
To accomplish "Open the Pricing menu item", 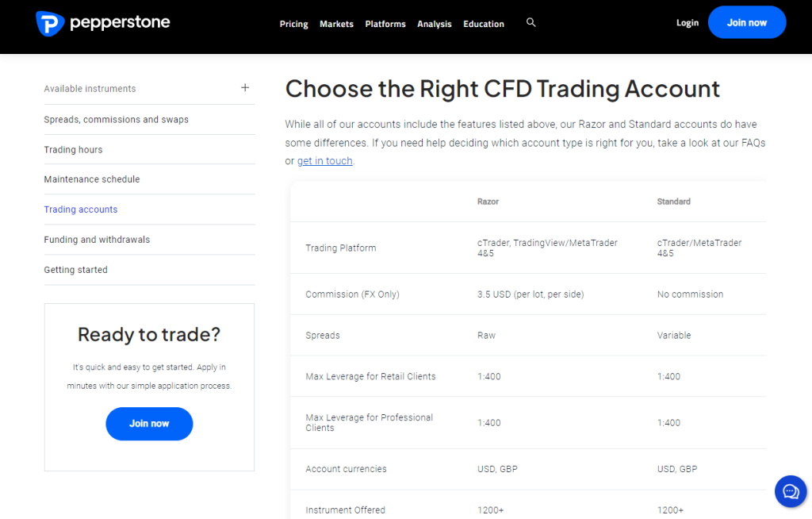I will [293, 24].
